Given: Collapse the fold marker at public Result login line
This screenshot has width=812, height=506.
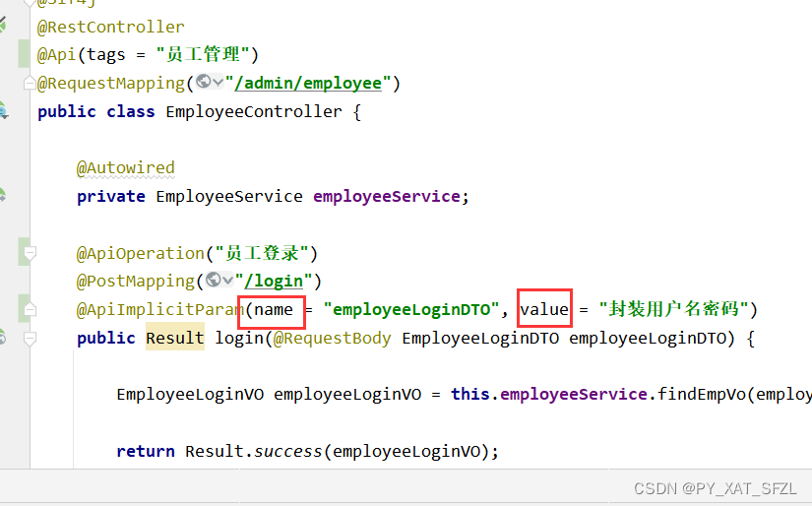Looking at the screenshot, I should point(30,339).
